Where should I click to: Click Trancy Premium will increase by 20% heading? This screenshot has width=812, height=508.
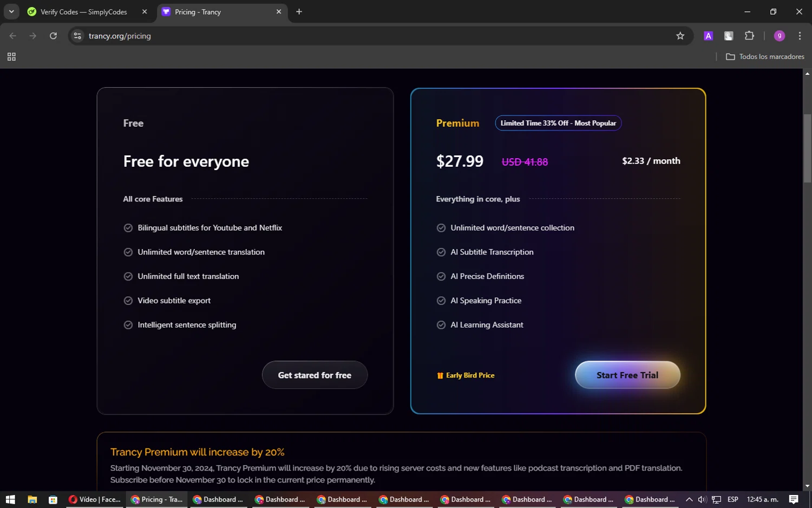pos(198,452)
